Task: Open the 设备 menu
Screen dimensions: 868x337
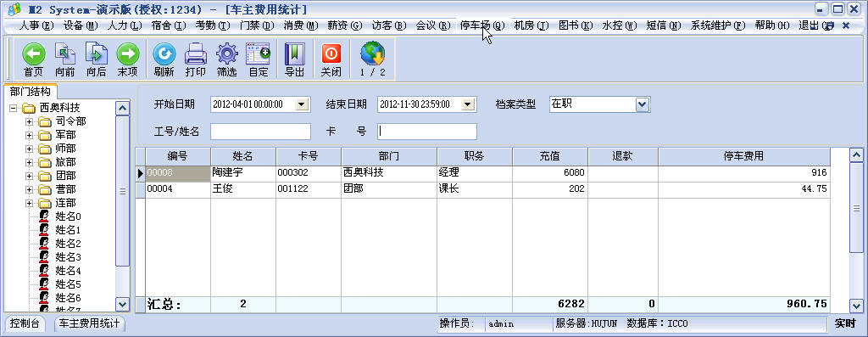Action: 81,25
